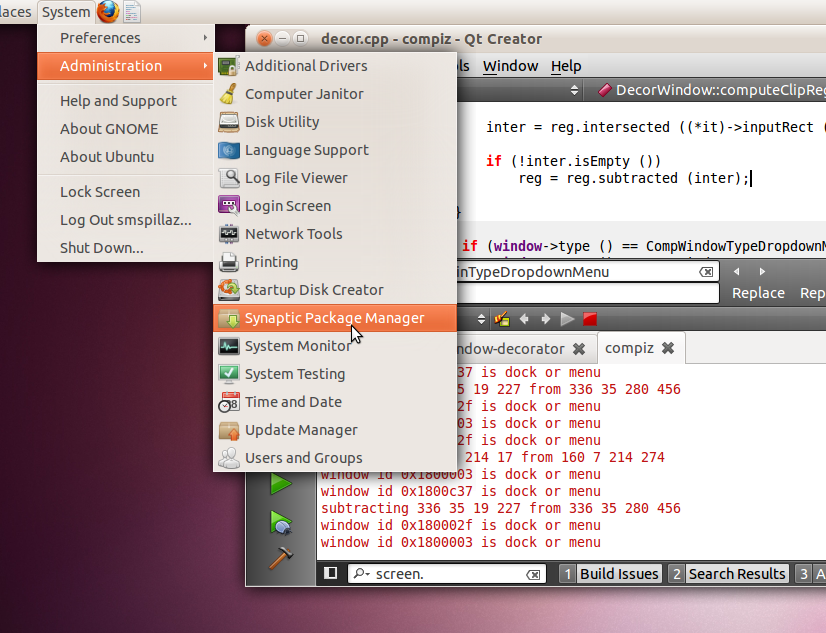Click the Startup Disk Creator icon
826x633 pixels.
coord(229,290)
